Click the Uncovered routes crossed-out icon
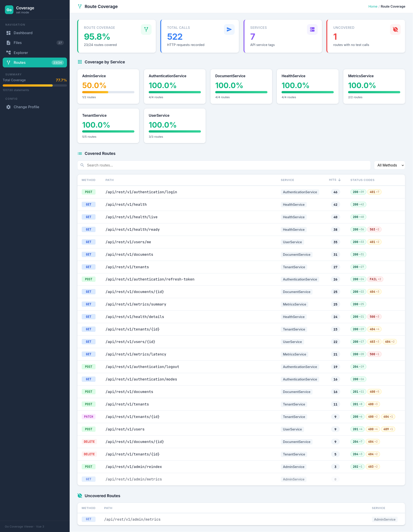 [x=395, y=29]
